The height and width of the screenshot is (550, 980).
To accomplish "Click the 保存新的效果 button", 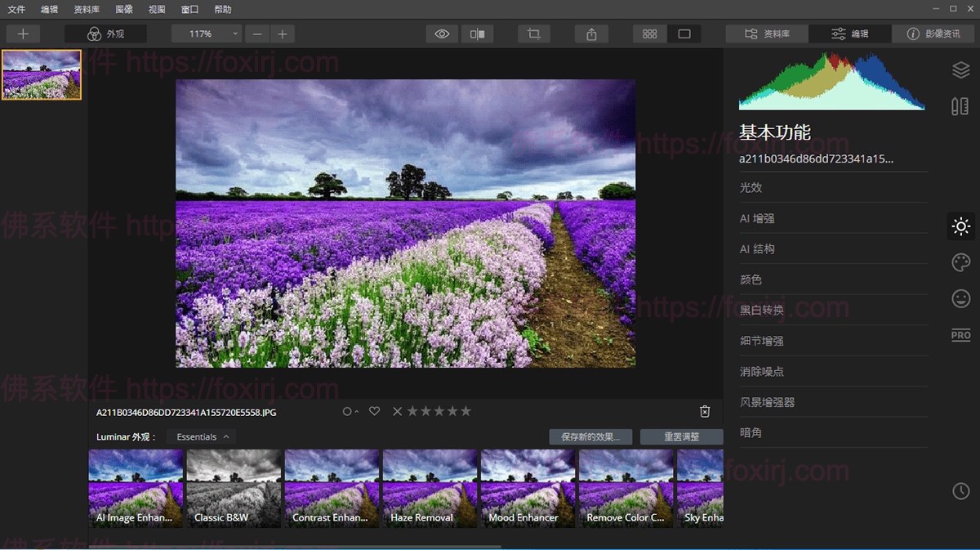I will click(x=590, y=436).
